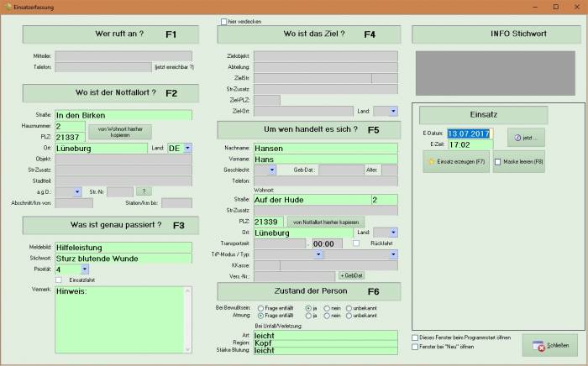This screenshot has height=366, width=588.
Task: Click 'Einsatz erzeugen (F7)' star button
Action: tap(455, 161)
